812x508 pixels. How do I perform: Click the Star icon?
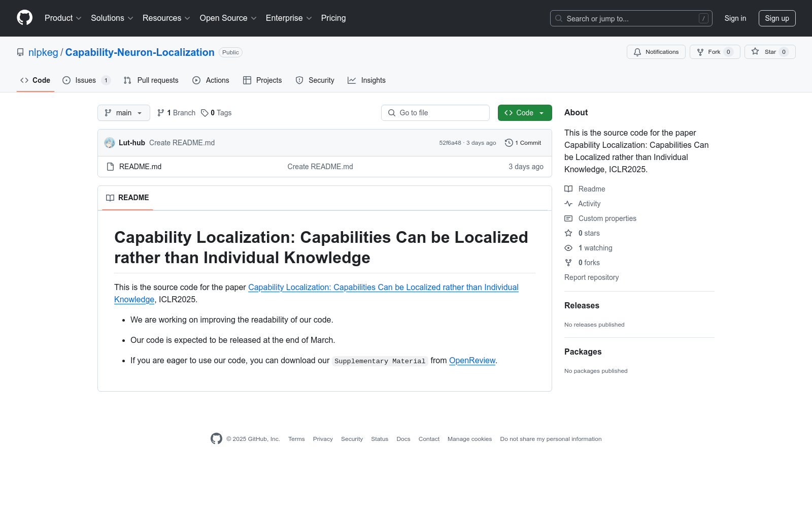(755, 52)
